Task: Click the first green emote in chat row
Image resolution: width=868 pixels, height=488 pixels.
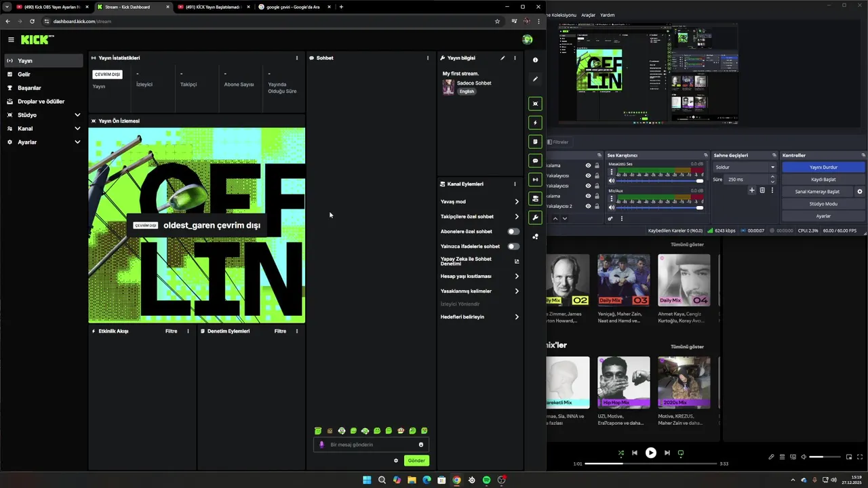Action: 318,431
